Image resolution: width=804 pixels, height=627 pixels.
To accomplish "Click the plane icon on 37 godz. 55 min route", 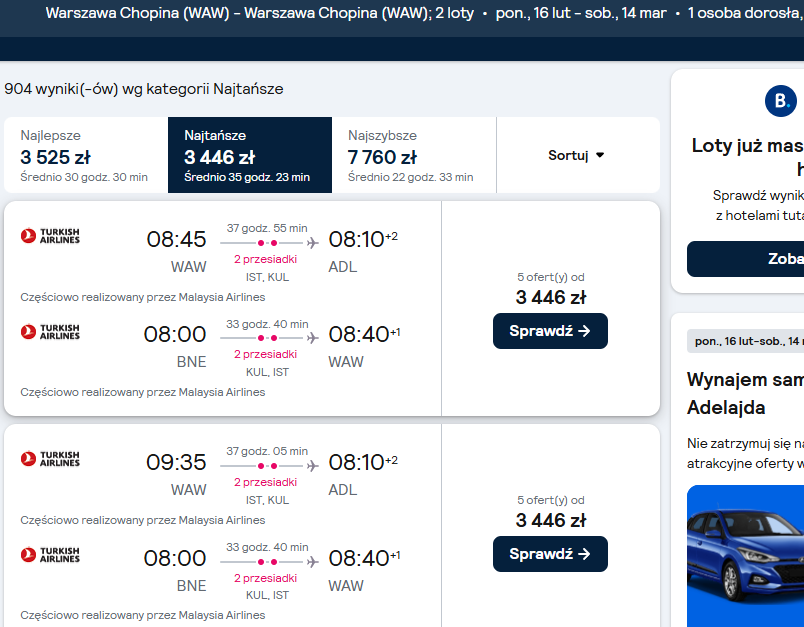I will click(x=313, y=242).
